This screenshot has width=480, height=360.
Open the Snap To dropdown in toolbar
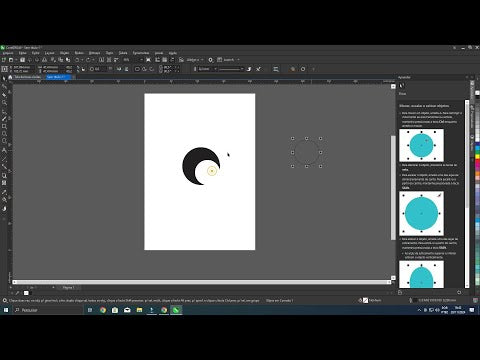pos(193,60)
